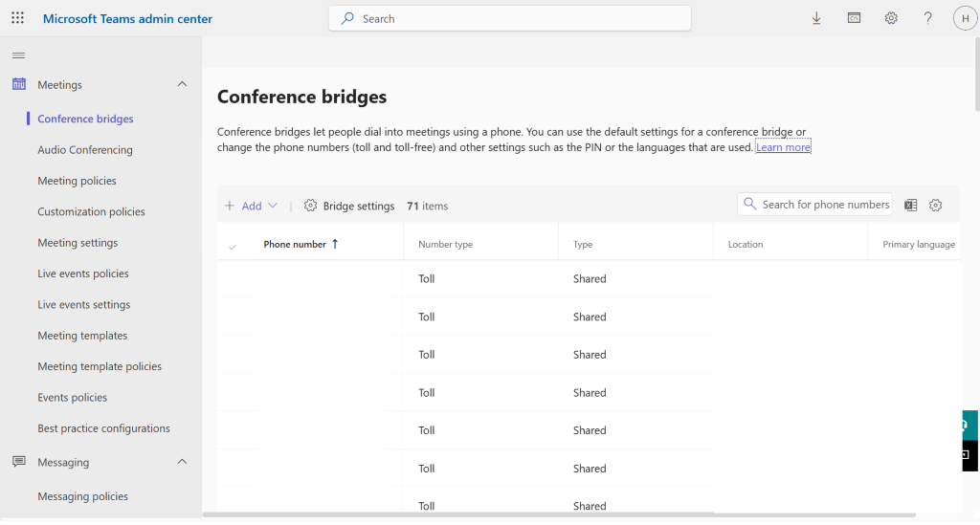
Task: Click the help question mark icon
Action: 928,18
